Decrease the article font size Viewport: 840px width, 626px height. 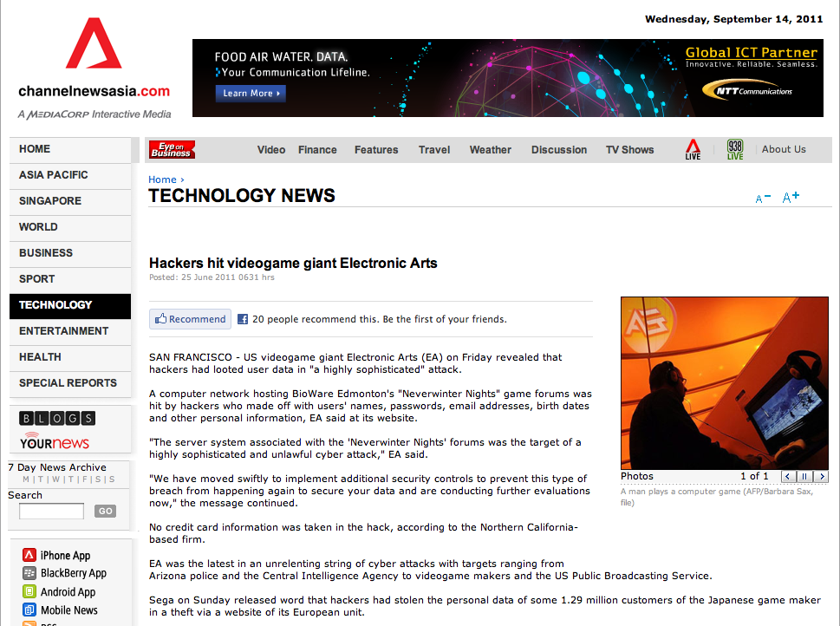pyautogui.click(x=763, y=198)
